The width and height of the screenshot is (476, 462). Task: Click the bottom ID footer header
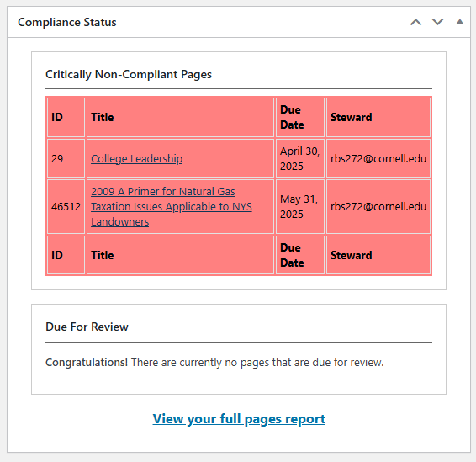(x=66, y=255)
